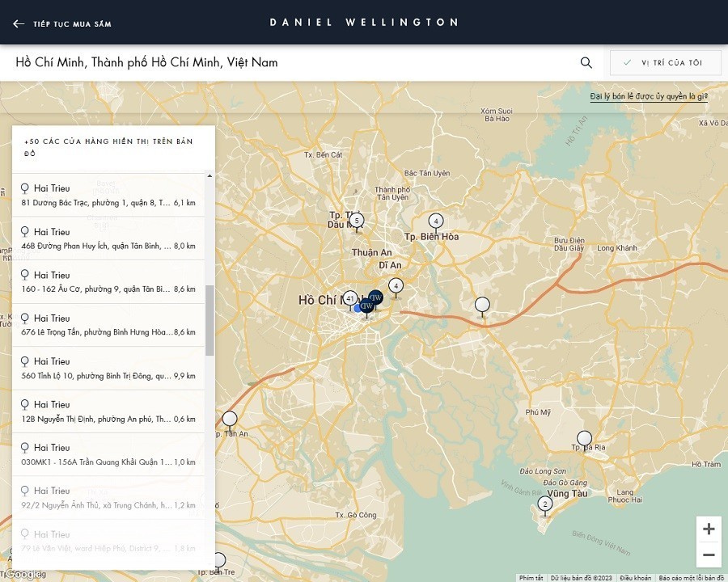Click the pin icon beside 560 Tỉnh Lộ 10 store

(25, 361)
